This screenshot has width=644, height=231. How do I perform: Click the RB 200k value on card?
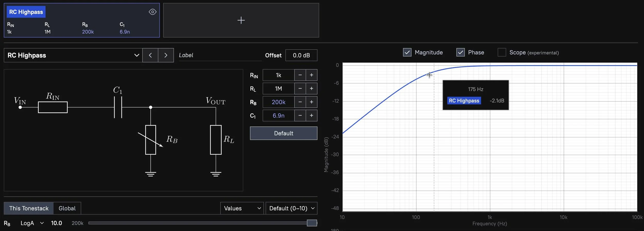pos(88,32)
